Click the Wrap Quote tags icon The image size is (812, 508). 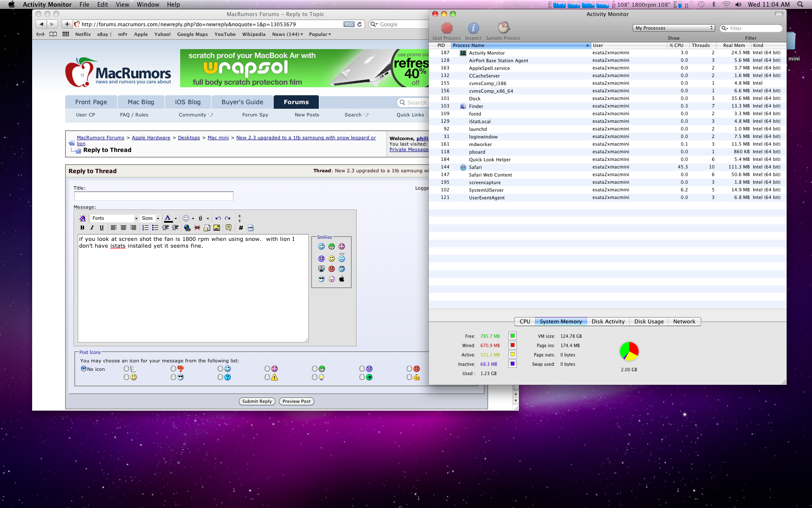click(228, 228)
